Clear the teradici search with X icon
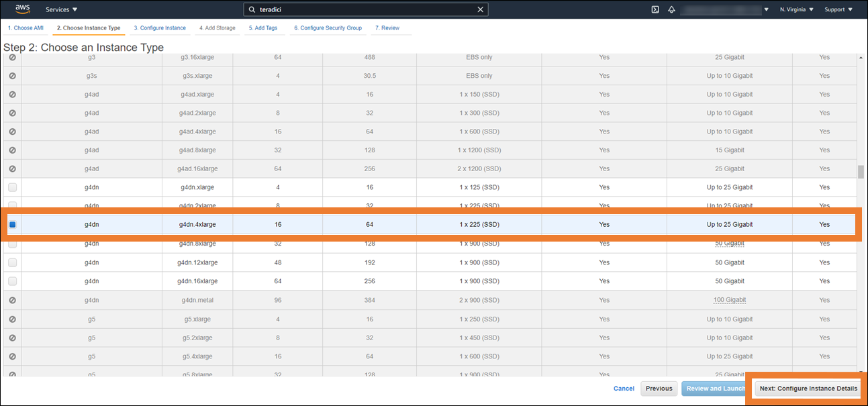 point(480,9)
